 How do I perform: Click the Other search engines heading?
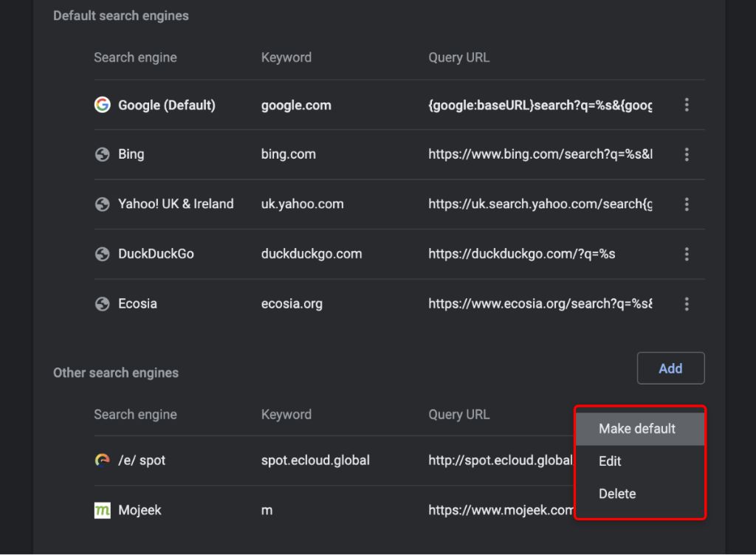tap(116, 373)
